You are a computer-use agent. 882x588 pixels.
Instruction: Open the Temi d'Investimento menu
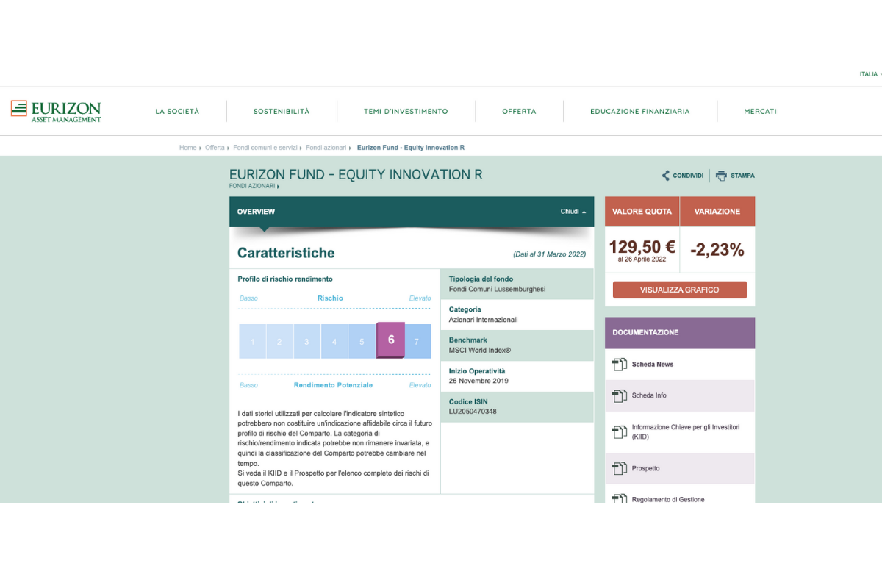(406, 112)
